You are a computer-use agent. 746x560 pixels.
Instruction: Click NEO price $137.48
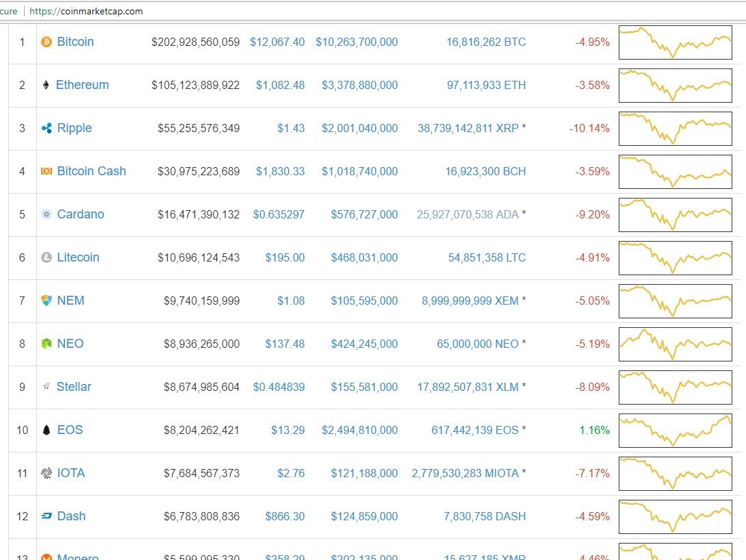point(285,344)
